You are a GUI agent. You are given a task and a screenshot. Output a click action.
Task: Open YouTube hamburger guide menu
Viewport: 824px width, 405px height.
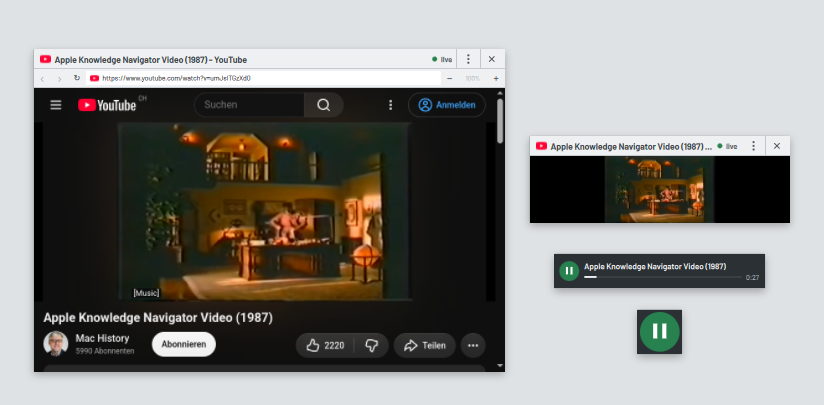pyautogui.click(x=56, y=105)
